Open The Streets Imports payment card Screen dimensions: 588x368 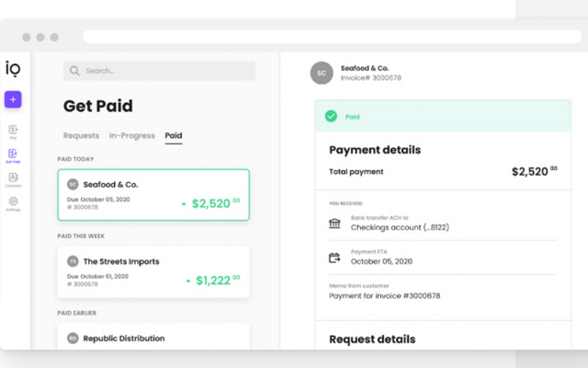153,272
